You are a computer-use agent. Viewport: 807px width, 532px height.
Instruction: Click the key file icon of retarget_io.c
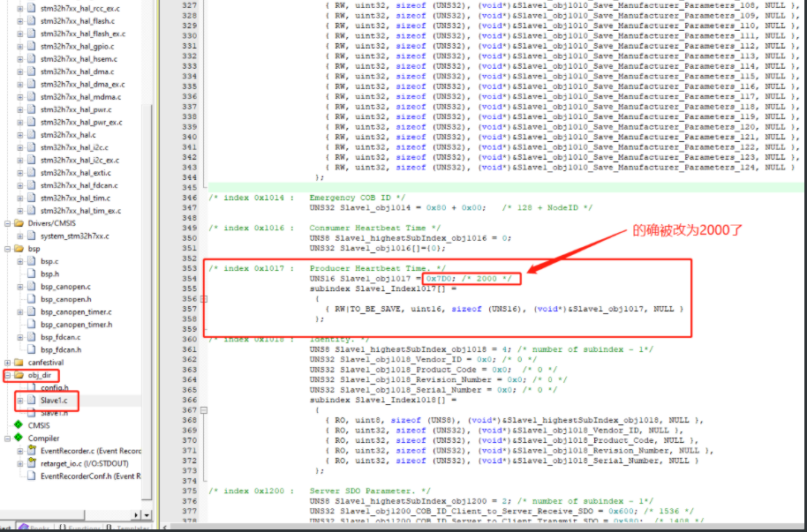tap(32, 463)
